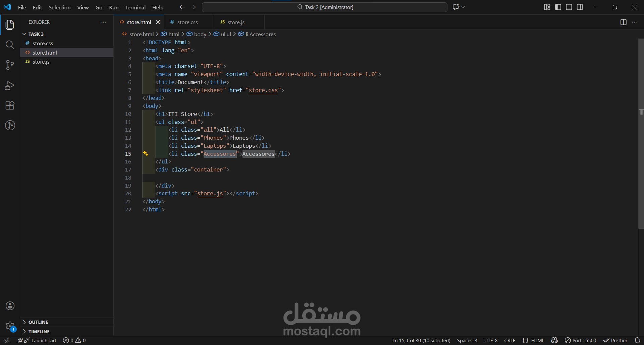The image size is (644, 345).
Task: Follow the store.js link in script src
Action: click(x=210, y=194)
